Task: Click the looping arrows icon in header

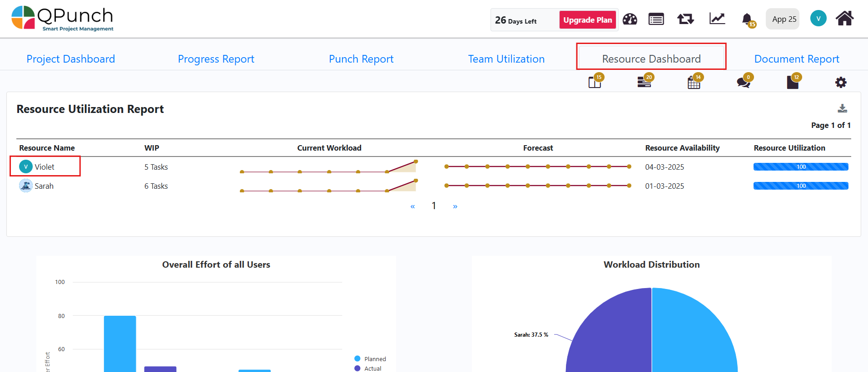Action: [x=685, y=19]
